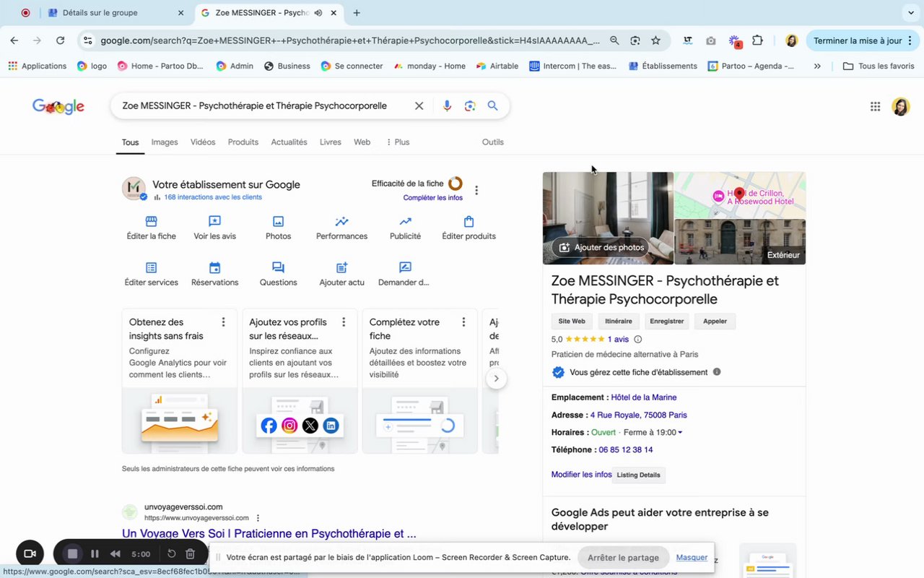Open Voir les avis icon

coord(214,222)
